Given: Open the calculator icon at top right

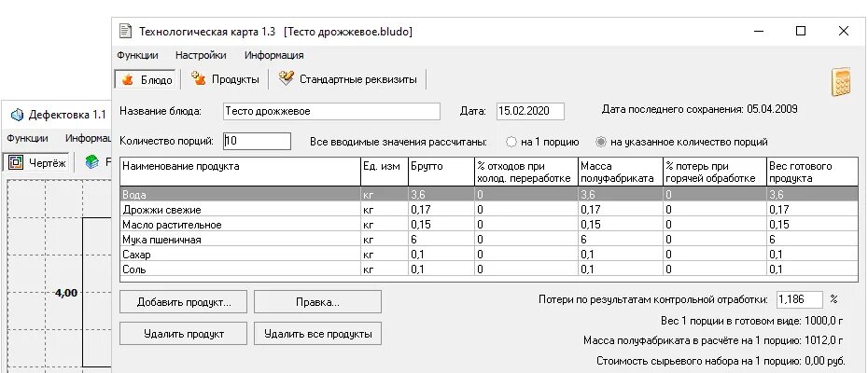Looking at the screenshot, I should click(x=844, y=82).
